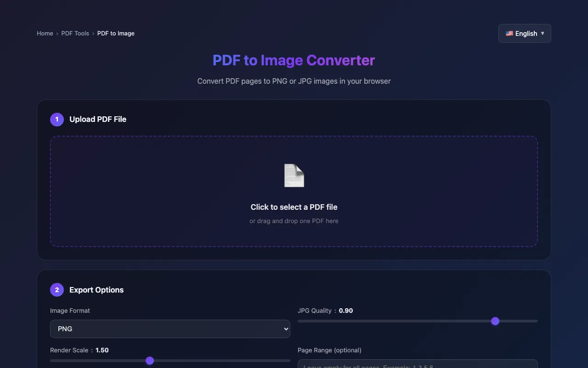
Task: Click the 'Upload PDF File' heading
Action: click(98, 119)
